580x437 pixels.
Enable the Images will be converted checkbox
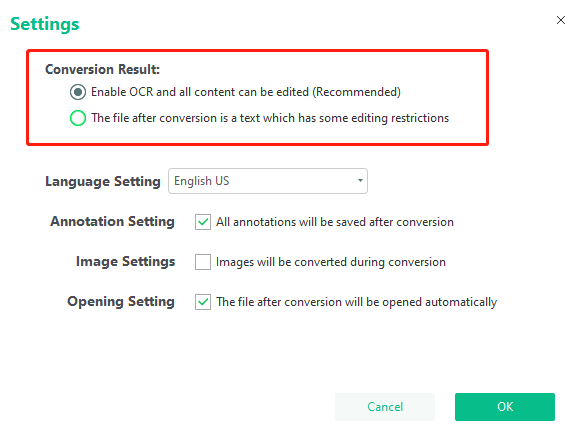point(203,262)
